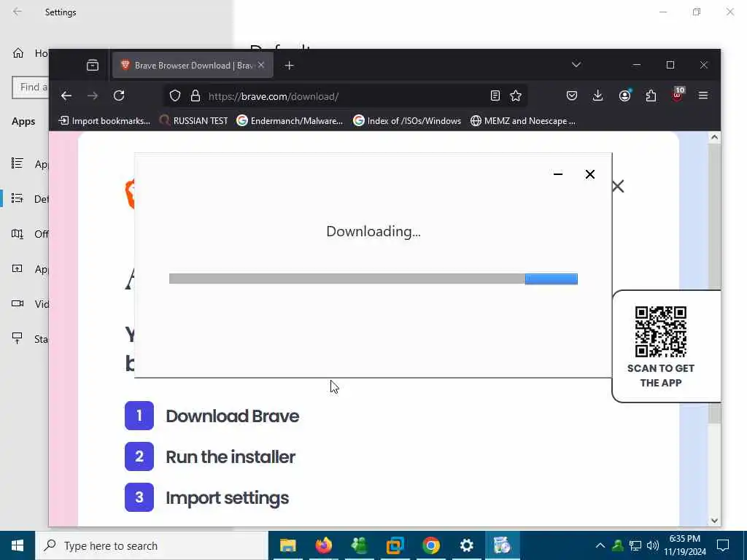This screenshot has width=747, height=560.
Task: Click the step 1 Download Brave text
Action: click(233, 416)
